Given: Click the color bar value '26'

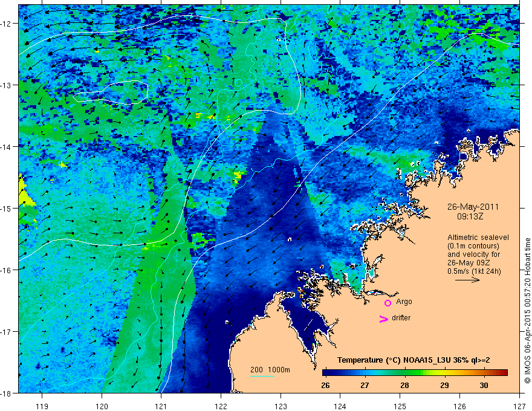Looking at the screenshot, I should (325, 385).
